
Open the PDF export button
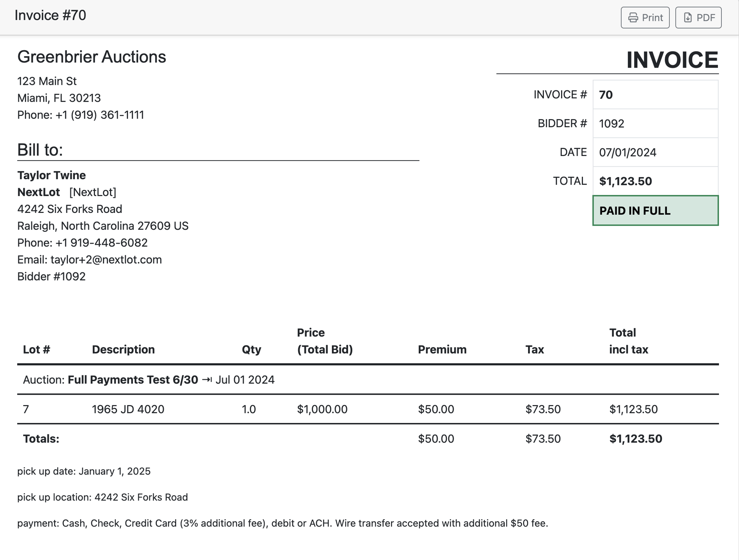[x=698, y=17]
